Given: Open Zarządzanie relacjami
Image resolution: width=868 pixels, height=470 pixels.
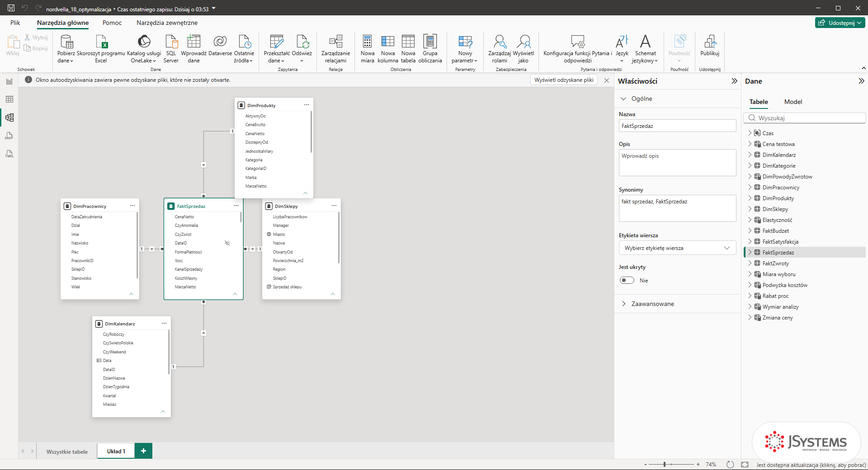Looking at the screenshot, I should [335, 49].
